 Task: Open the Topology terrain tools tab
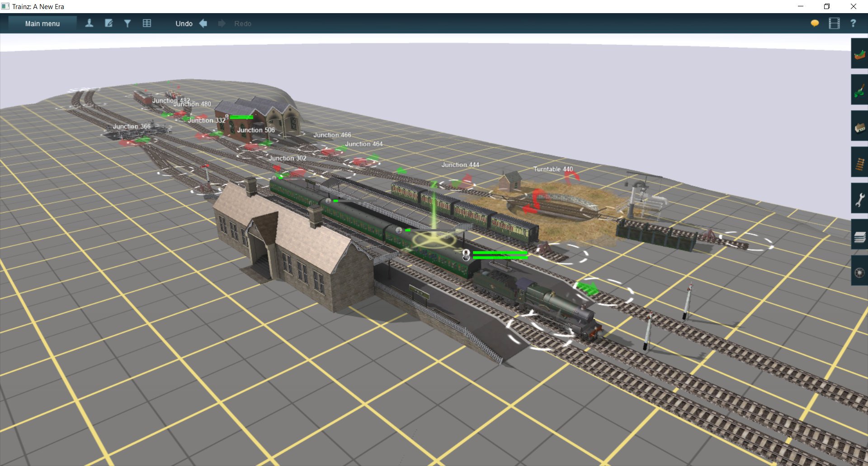coord(859,53)
